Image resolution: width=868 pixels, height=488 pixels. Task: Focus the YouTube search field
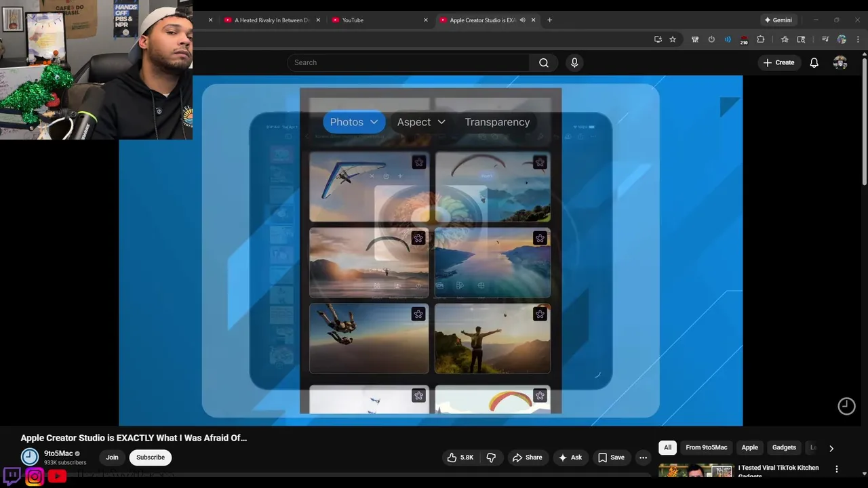pos(408,62)
